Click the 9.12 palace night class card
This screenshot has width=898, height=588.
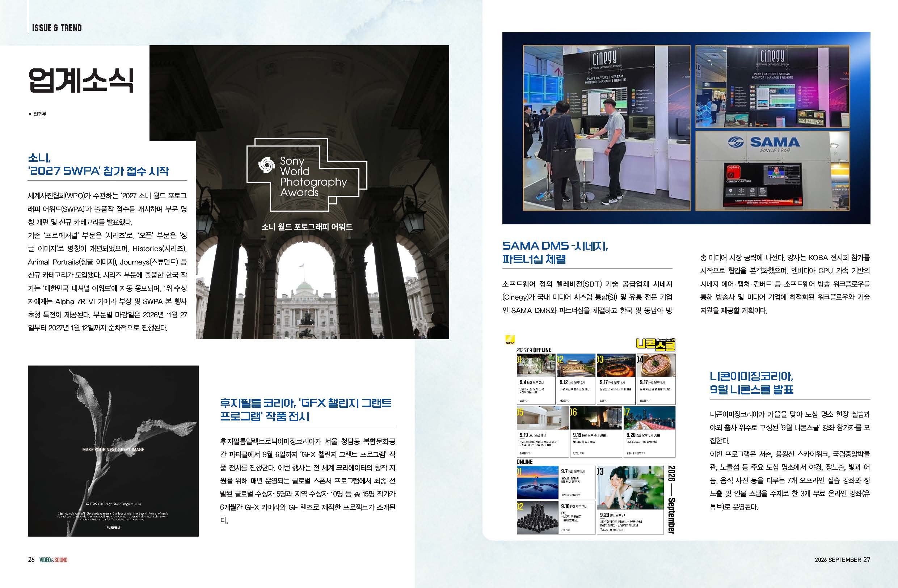[576, 379]
